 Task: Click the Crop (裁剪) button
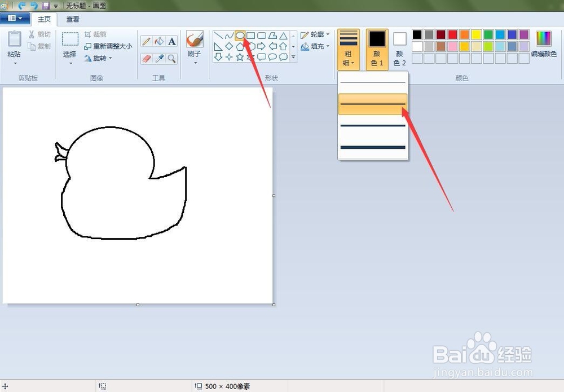click(95, 34)
